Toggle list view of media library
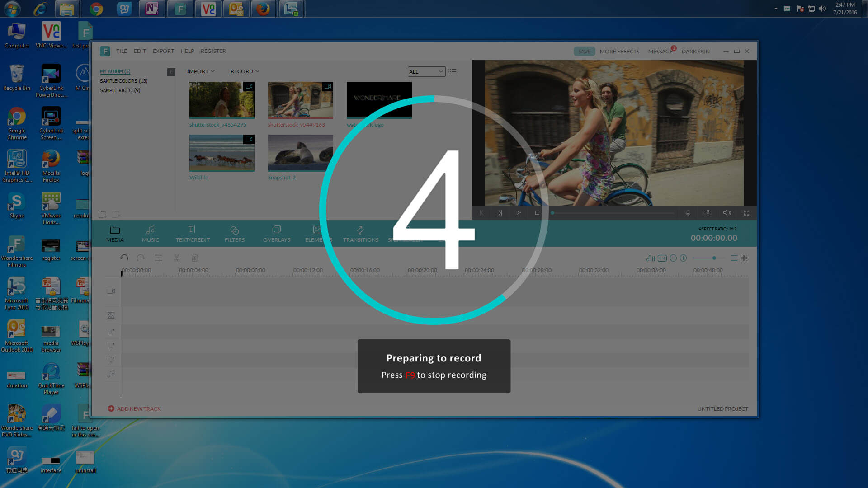 [x=453, y=71]
